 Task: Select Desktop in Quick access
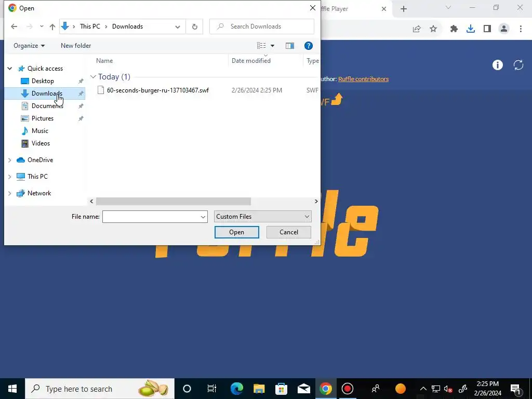43,81
